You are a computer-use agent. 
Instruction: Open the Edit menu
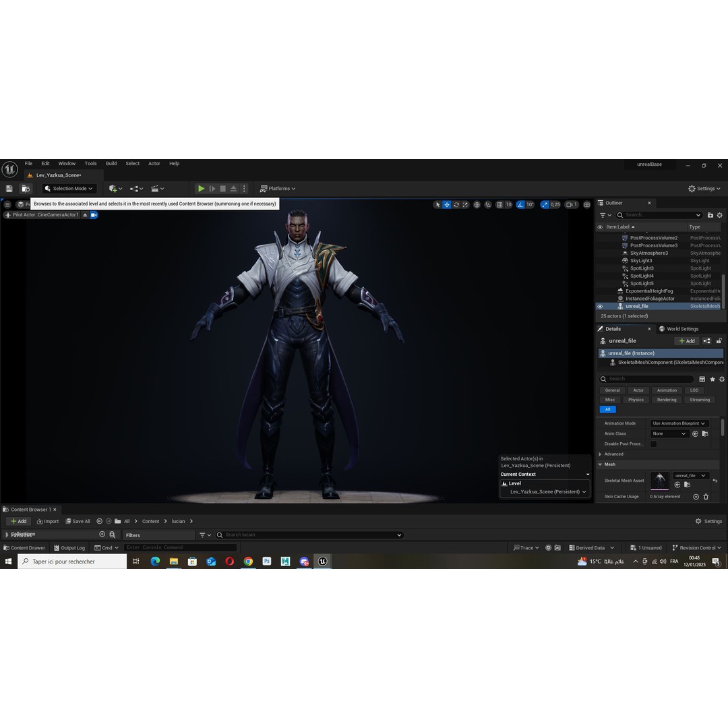coord(46,163)
